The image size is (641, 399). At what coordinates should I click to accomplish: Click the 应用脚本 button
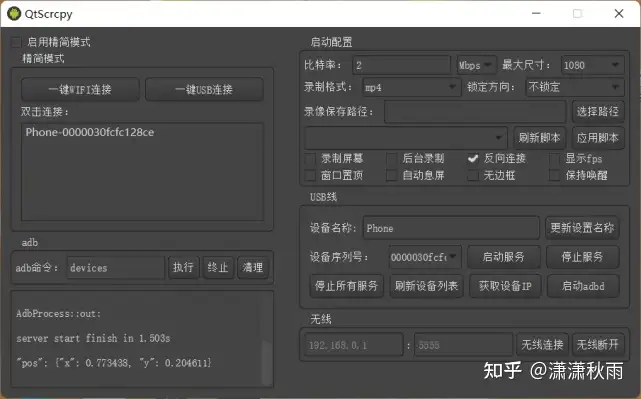tap(598, 137)
